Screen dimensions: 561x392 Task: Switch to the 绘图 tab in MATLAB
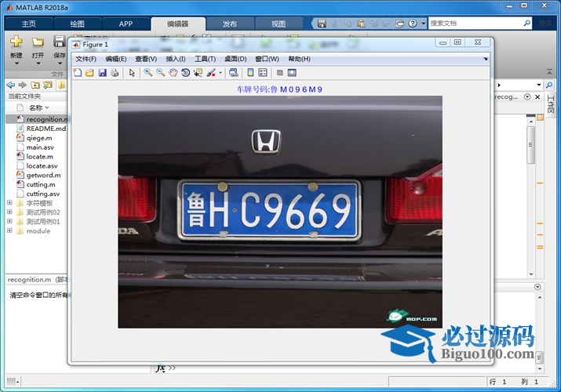[x=77, y=24]
